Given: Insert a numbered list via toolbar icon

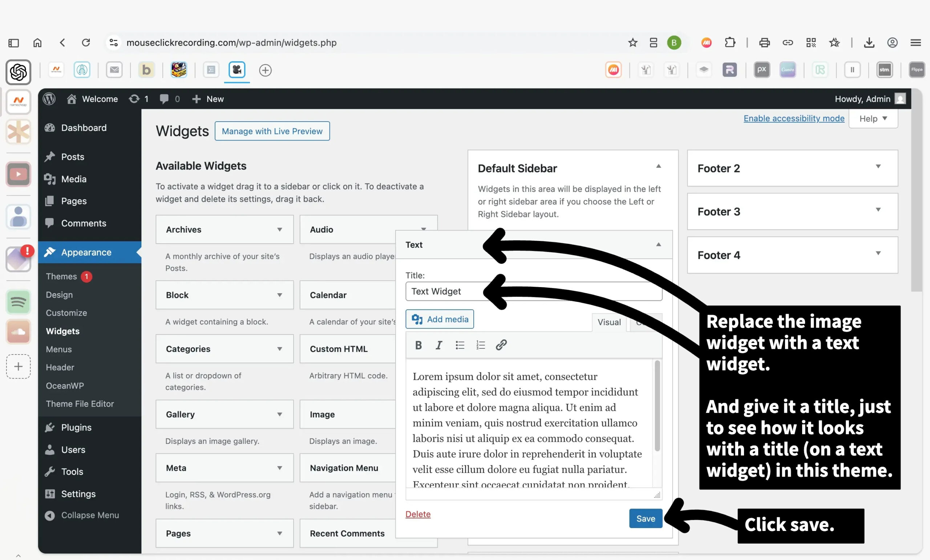Looking at the screenshot, I should point(480,345).
